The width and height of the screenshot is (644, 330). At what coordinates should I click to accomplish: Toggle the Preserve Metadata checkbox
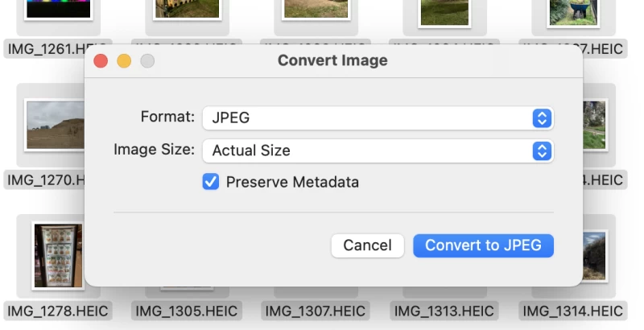click(211, 182)
